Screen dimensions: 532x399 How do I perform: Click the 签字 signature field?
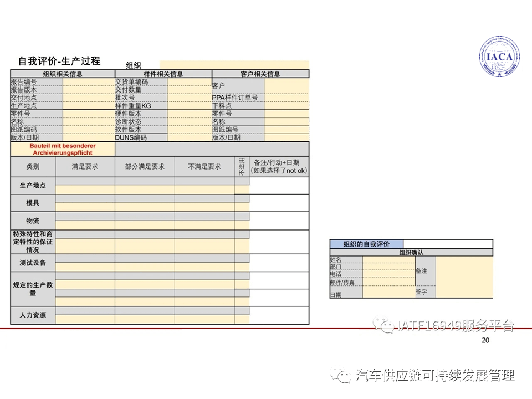422,290
